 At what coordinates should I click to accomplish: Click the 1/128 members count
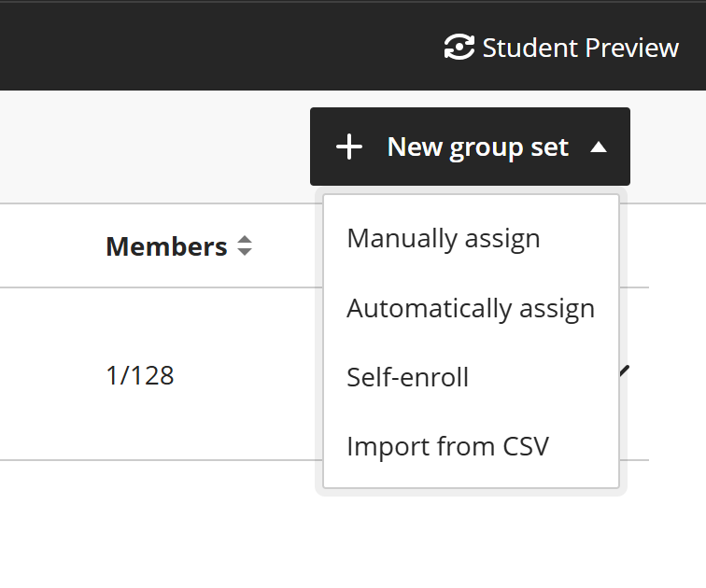point(140,375)
